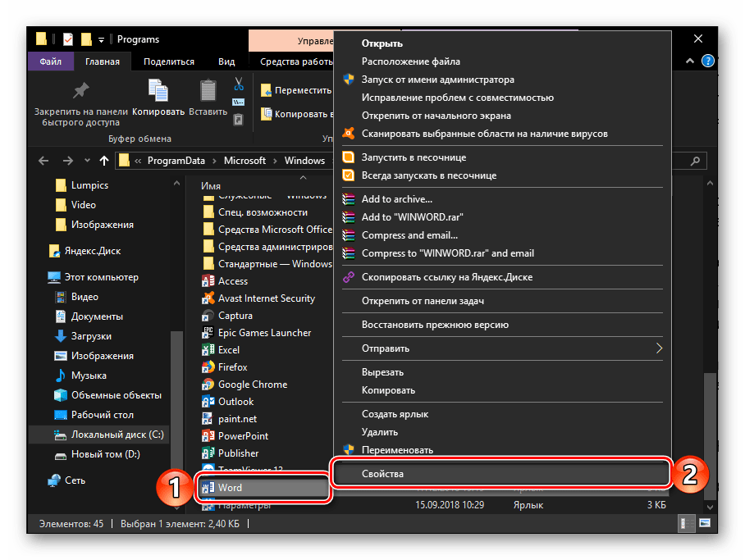Select the Excel shortcut icon

(x=208, y=349)
